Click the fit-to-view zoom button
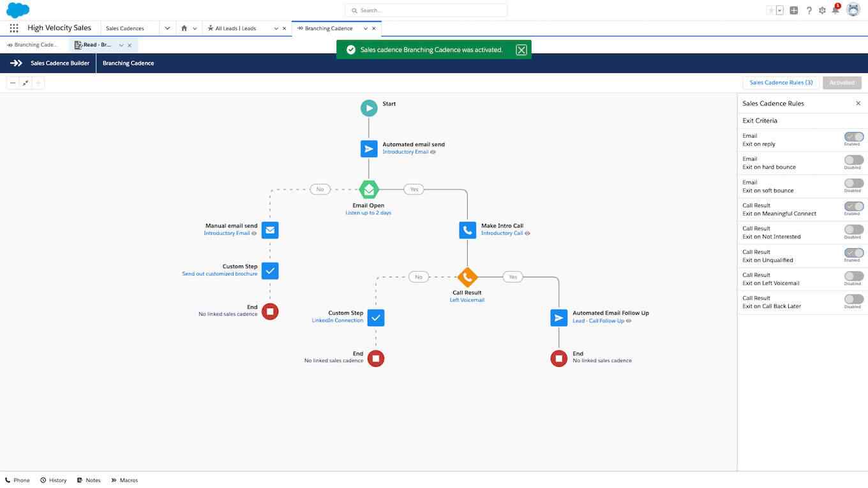Viewport: 868px width, 488px height. click(x=26, y=83)
